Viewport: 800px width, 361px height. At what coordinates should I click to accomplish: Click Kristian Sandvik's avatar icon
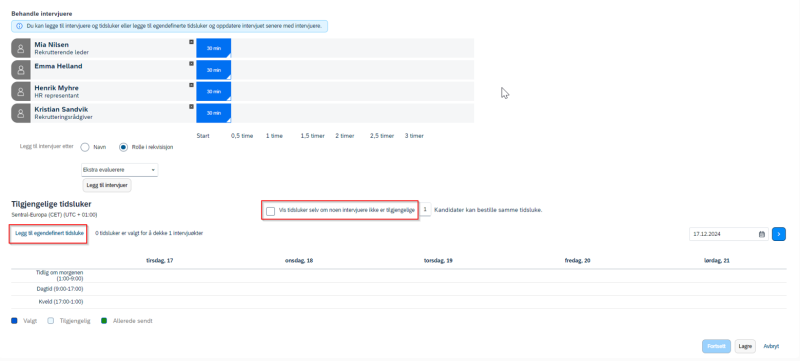[21, 113]
